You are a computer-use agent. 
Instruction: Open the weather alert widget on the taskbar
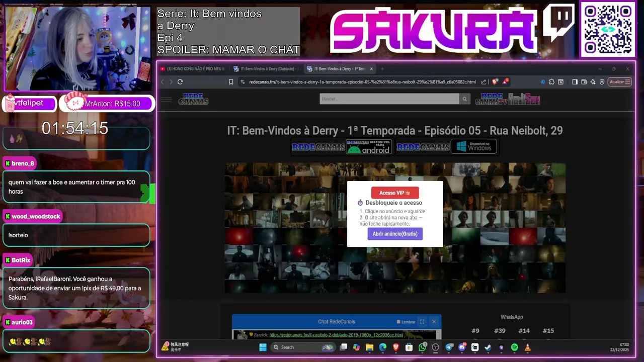175,347
